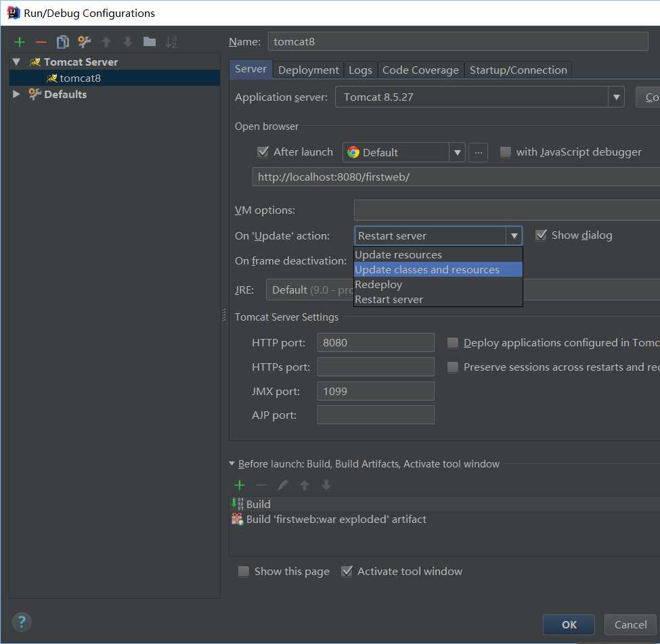The height and width of the screenshot is (644, 660).
Task: Select the Redeploy option
Action: [438, 284]
